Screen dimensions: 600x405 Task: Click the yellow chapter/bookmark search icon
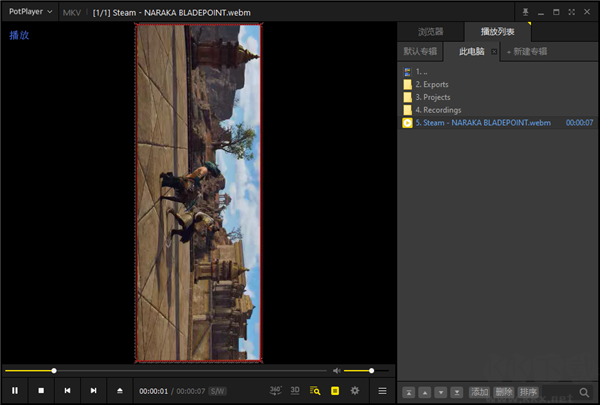click(x=315, y=390)
